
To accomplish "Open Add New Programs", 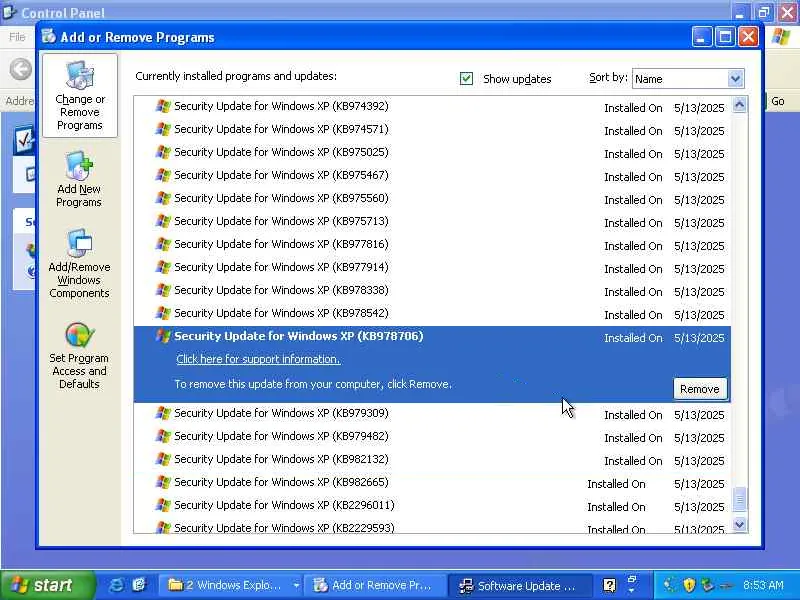I will (x=79, y=180).
